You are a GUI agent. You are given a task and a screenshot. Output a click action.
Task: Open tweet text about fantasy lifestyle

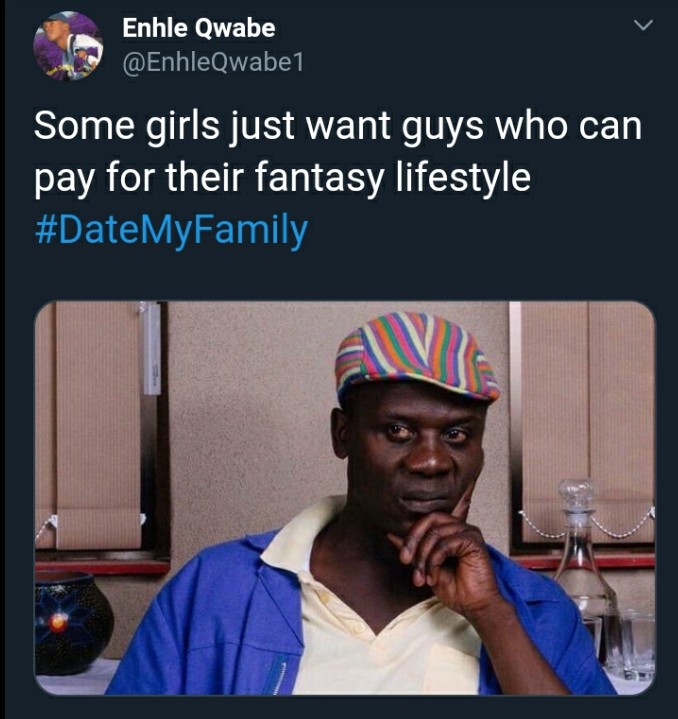(338, 151)
